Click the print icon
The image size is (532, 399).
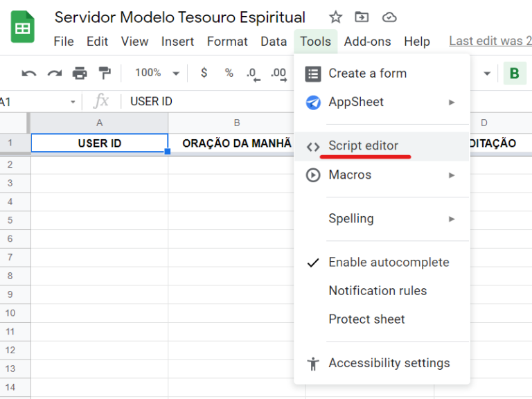click(80, 73)
